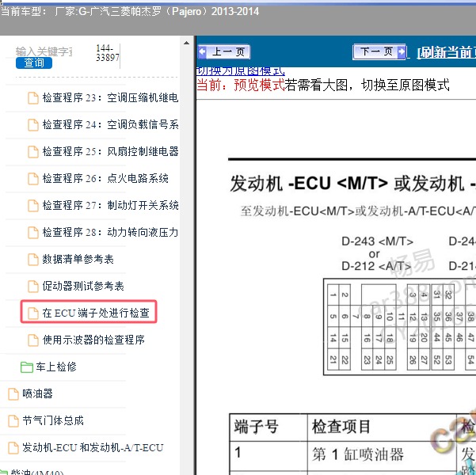Click page icon beside 检查程序 24
The width and height of the screenshot is (476, 475).
click(x=33, y=125)
